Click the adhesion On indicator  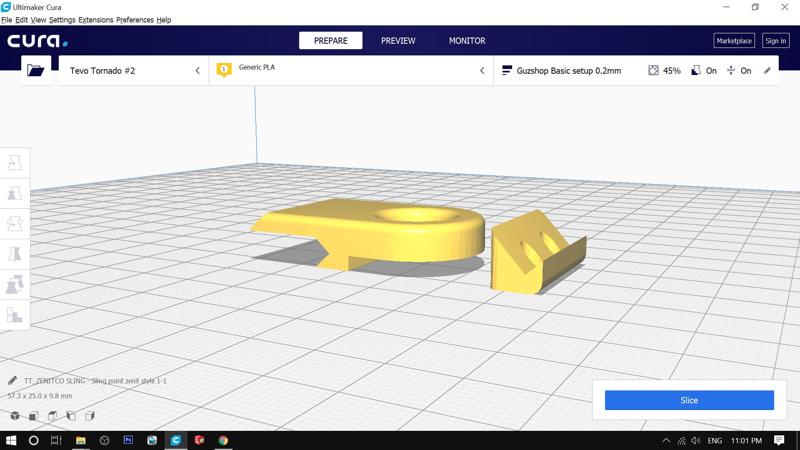739,70
